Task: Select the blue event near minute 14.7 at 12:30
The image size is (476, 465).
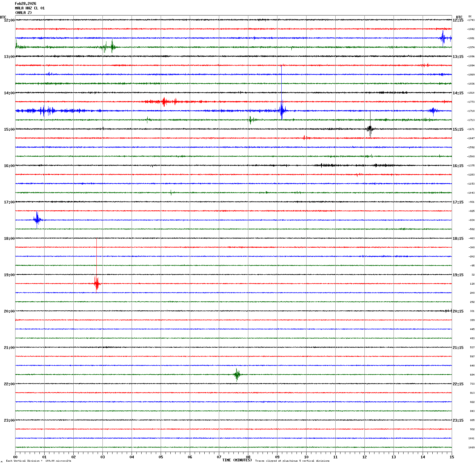Action: 443,38
